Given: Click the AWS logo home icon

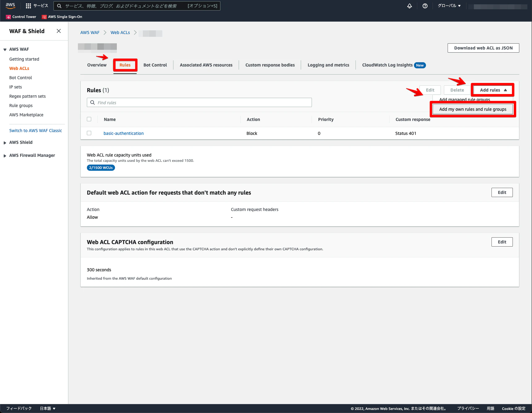Looking at the screenshot, I should 10,6.
